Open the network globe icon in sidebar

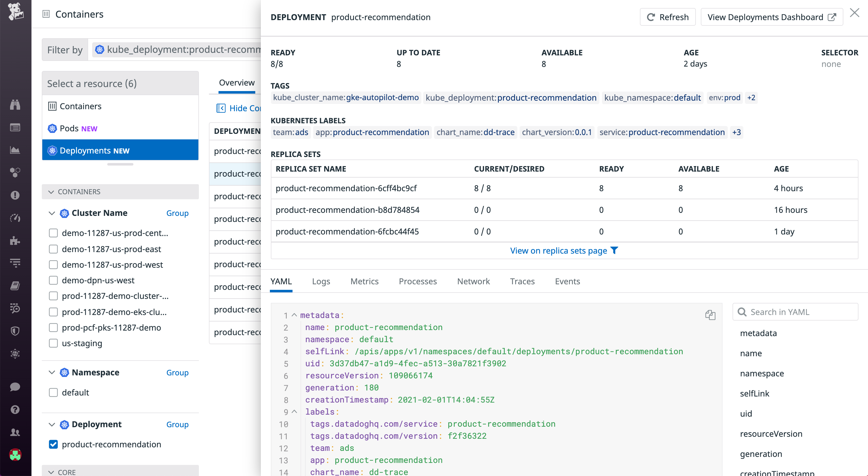tap(15, 353)
